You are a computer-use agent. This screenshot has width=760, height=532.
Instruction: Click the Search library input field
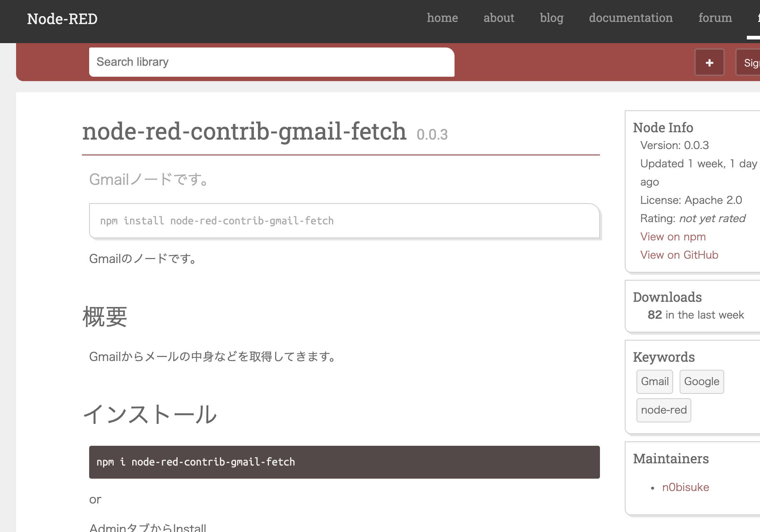pyautogui.click(x=272, y=62)
